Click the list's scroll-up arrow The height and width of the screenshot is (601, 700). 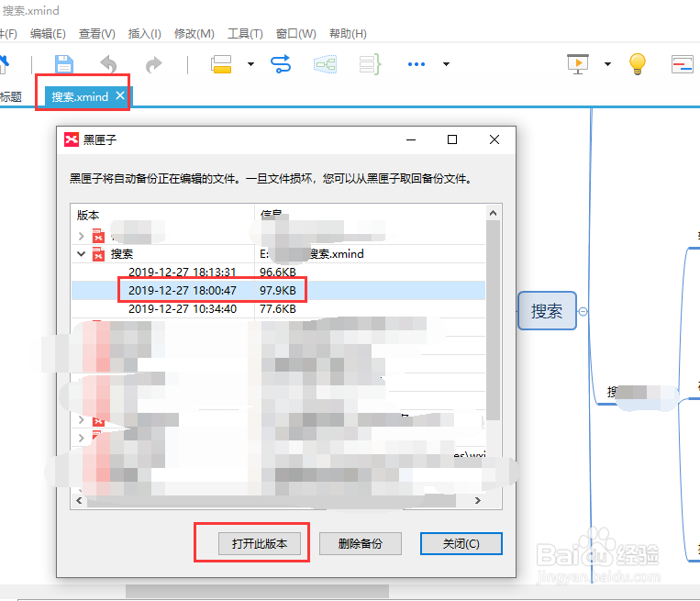coord(493,213)
